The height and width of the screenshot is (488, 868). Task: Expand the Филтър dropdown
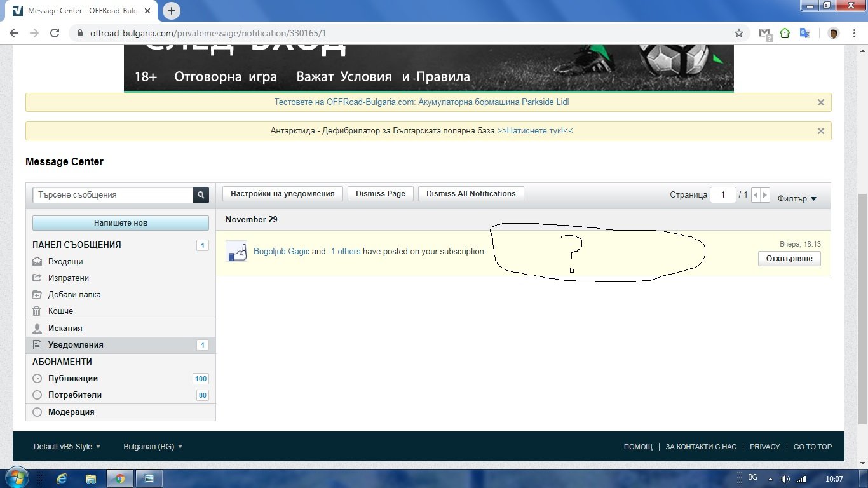797,198
